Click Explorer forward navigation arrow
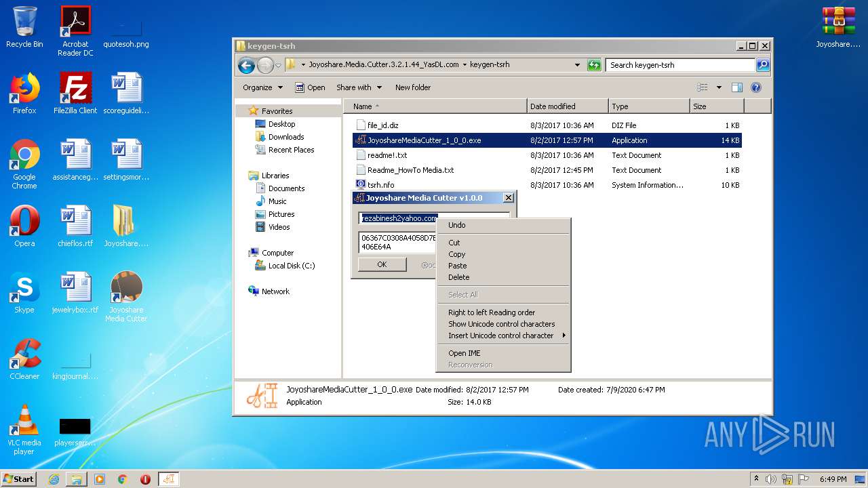 265,65
